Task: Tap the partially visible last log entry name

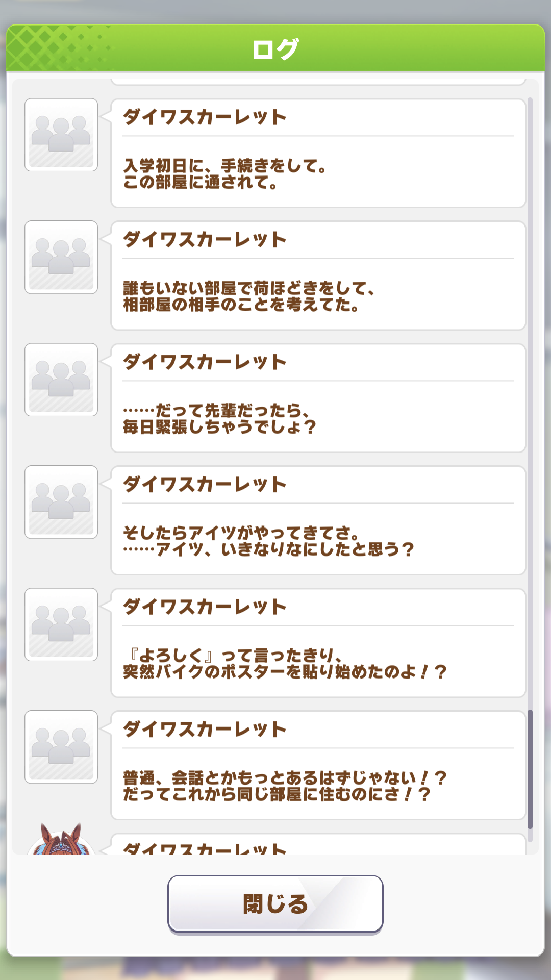Action: pyautogui.click(x=205, y=848)
